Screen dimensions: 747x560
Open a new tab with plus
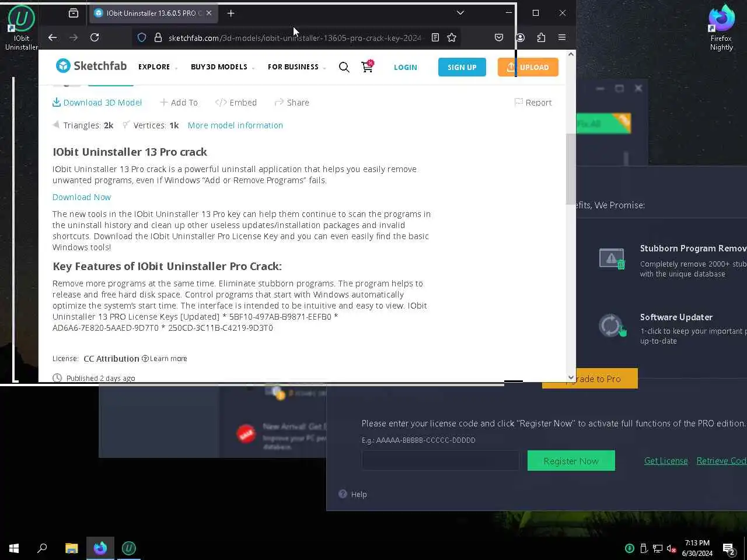[x=231, y=13]
